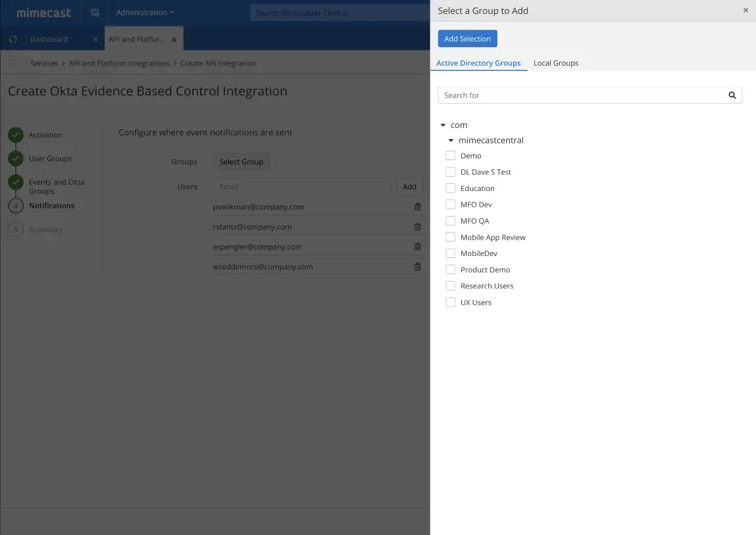Open the Administration dropdown menu
Viewport: 756px width, 535px height.
[144, 12]
